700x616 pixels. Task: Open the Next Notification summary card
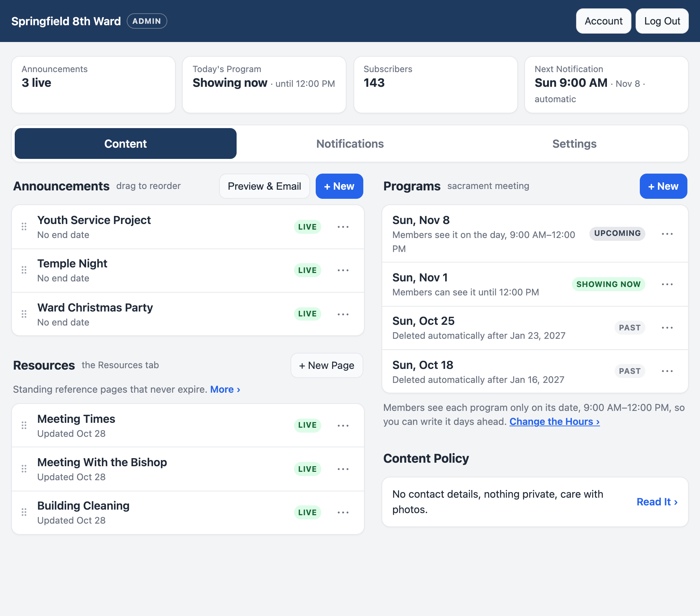click(606, 85)
